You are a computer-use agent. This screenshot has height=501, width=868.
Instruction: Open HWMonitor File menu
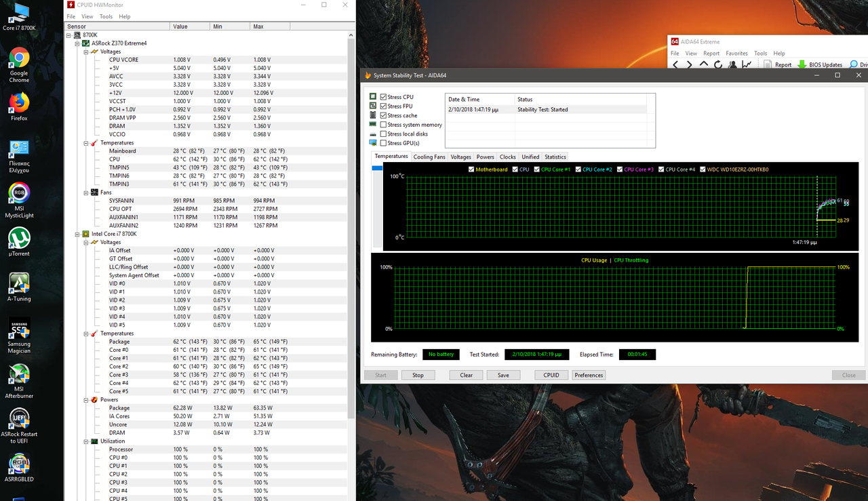[71, 16]
